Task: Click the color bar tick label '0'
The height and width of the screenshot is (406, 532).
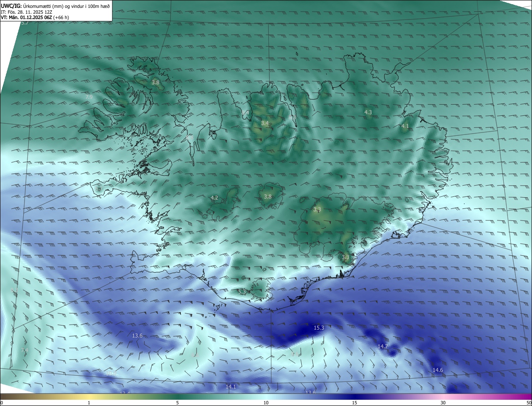Action: [2, 403]
